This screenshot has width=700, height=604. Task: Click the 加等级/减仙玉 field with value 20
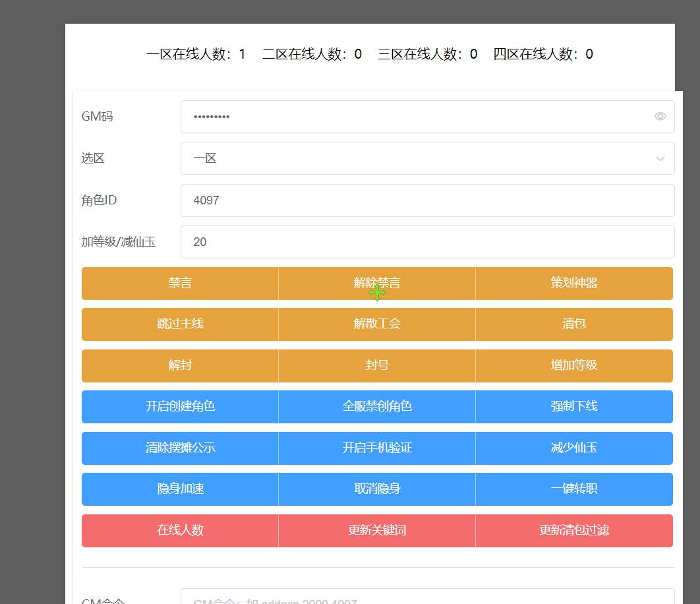coord(427,242)
